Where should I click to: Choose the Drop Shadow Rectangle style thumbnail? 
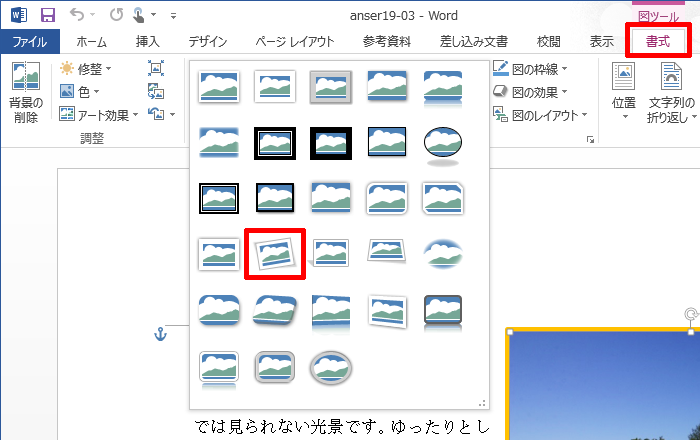tap(387, 86)
